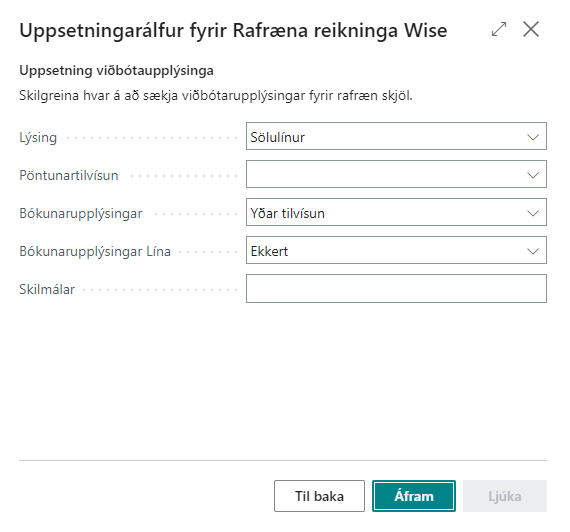Click the Skilmálar text field
This screenshot has height=532, width=570.
pyautogui.click(x=396, y=289)
